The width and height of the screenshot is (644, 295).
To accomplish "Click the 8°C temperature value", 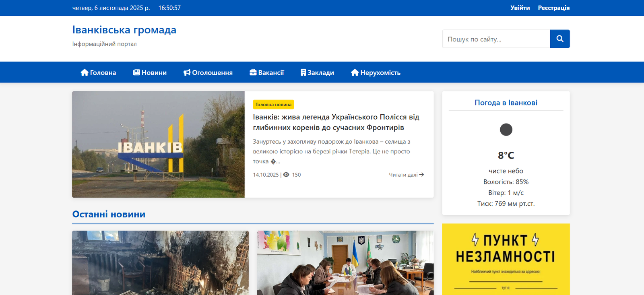I will click(x=506, y=155).
